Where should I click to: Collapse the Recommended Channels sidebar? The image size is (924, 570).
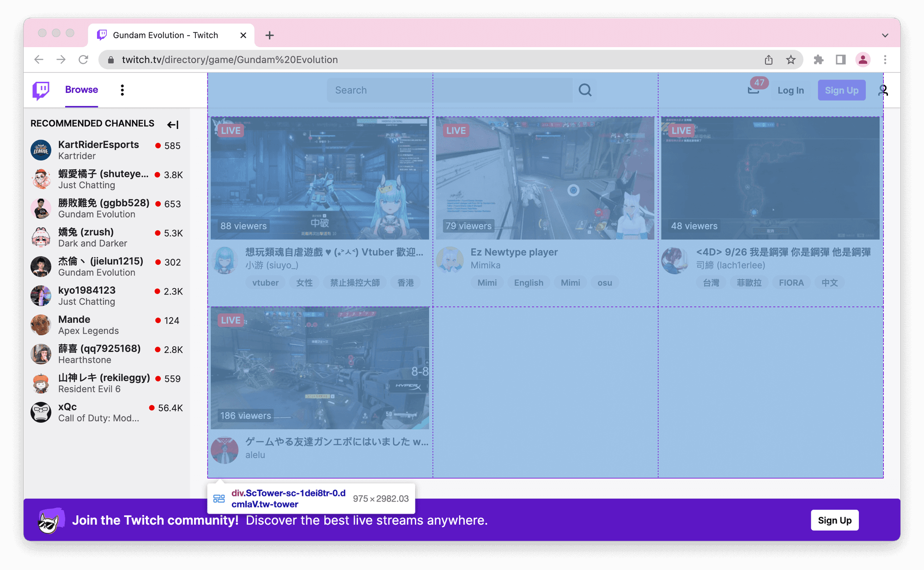(173, 124)
